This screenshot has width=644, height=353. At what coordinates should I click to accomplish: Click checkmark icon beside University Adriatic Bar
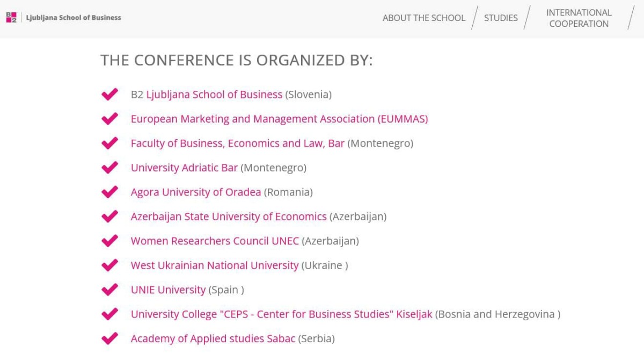[x=109, y=168]
